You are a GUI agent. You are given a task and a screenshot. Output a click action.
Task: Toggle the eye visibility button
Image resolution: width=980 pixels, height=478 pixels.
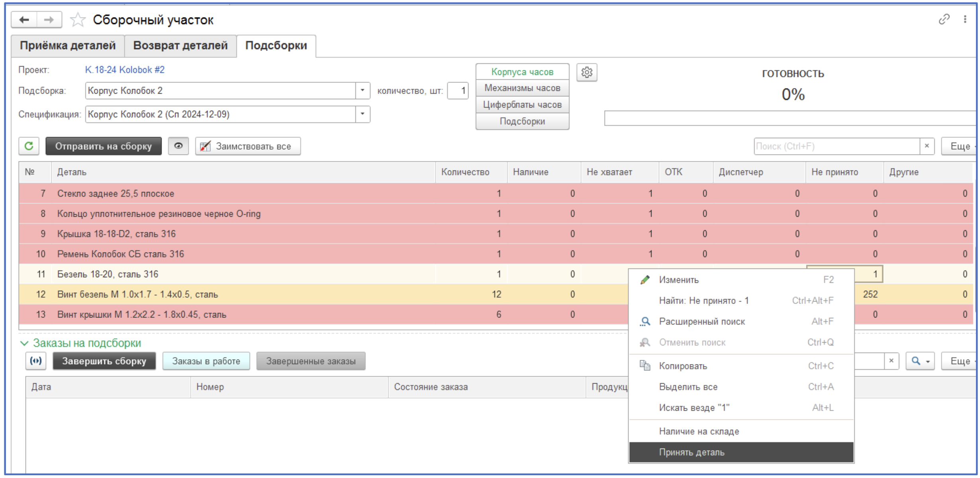[x=178, y=146]
